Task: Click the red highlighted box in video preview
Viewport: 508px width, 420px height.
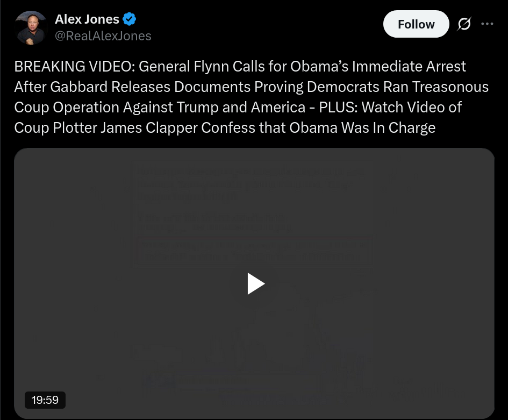Action: tap(253, 252)
